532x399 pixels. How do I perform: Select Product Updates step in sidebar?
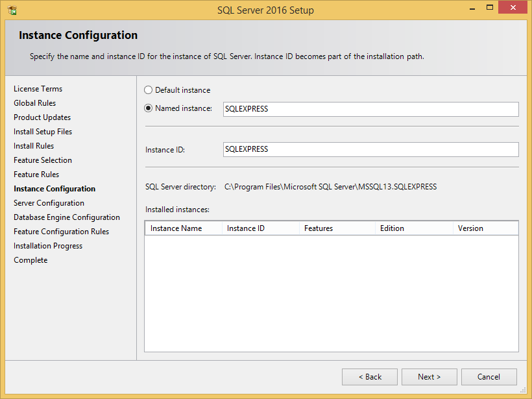click(42, 117)
